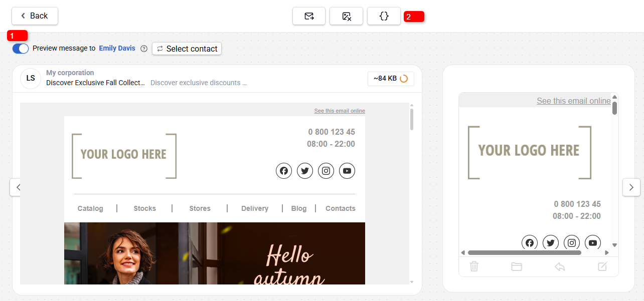Click the Discover Exclusive Fall Collect... subject line
The height and width of the screenshot is (301, 644).
[x=95, y=83]
